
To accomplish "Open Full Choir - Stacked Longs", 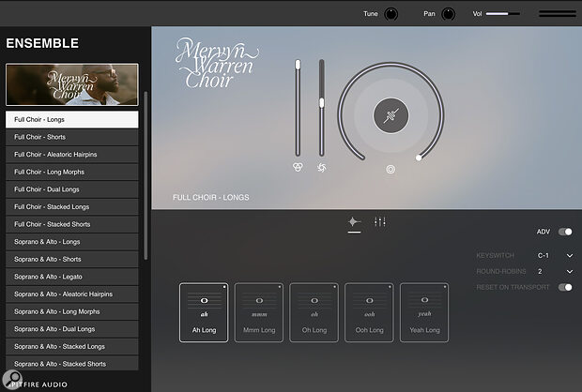I will 72,206.
